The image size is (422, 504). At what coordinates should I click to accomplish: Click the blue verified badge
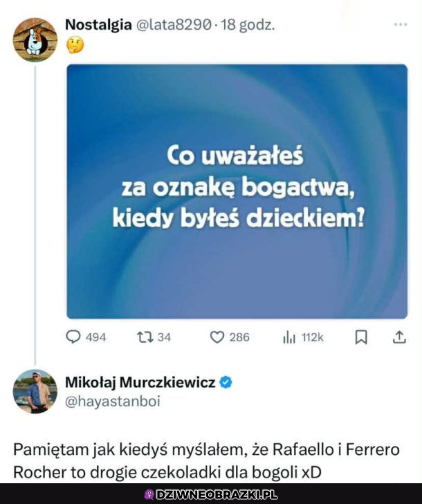(226, 382)
